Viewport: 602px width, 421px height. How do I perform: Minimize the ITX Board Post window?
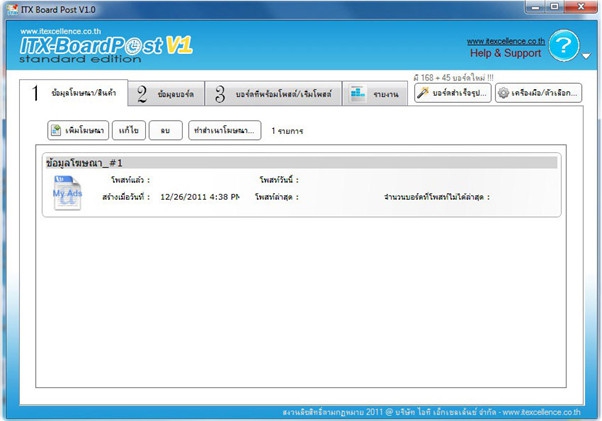(x=536, y=7)
